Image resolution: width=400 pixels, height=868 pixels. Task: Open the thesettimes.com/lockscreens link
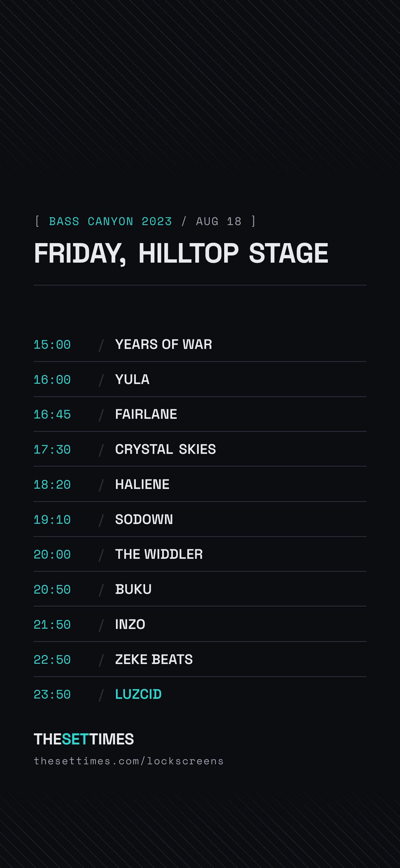[129, 761]
